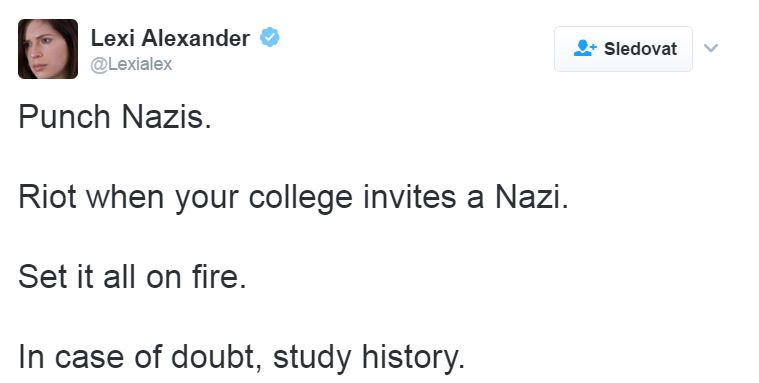The height and width of the screenshot is (383, 759).
Task: Select the line about college inviting a Nazi
Action: [x=293, y=199]
